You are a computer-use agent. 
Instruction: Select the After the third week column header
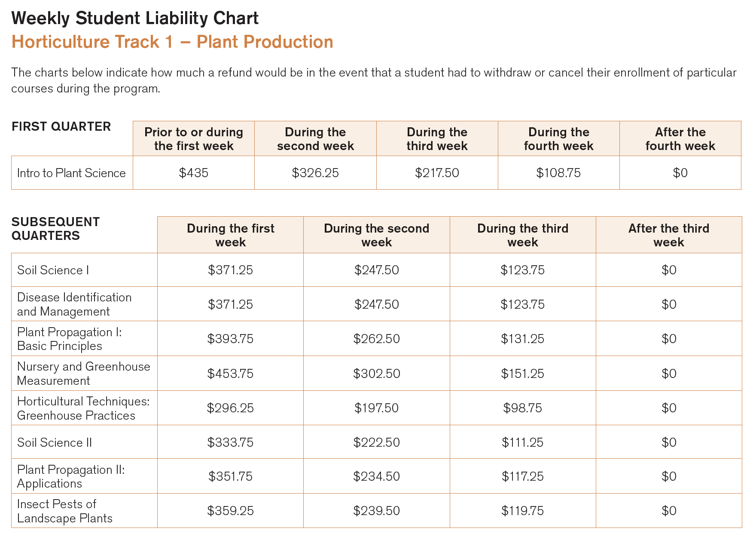click(669, 235)
